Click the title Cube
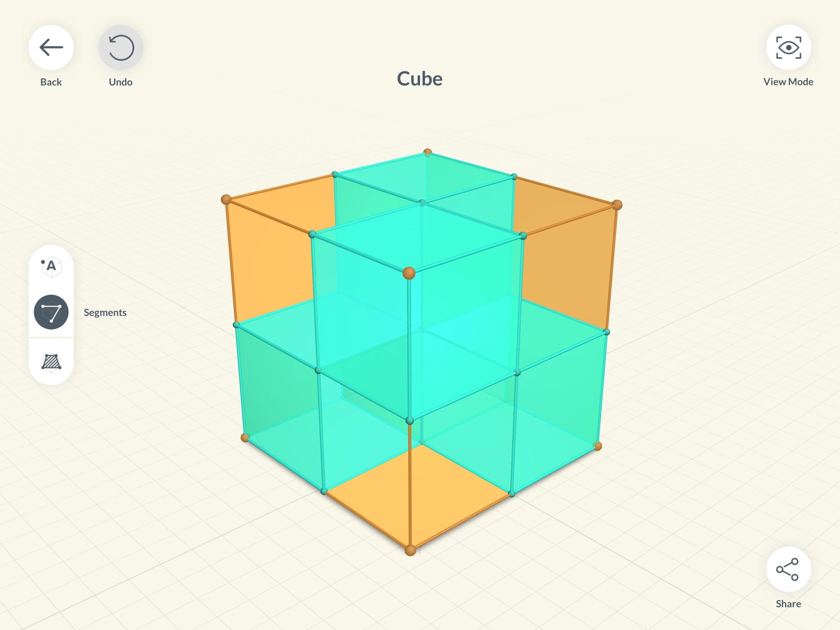The width and height of the screenshot is (840, 630). coord(420,78)
